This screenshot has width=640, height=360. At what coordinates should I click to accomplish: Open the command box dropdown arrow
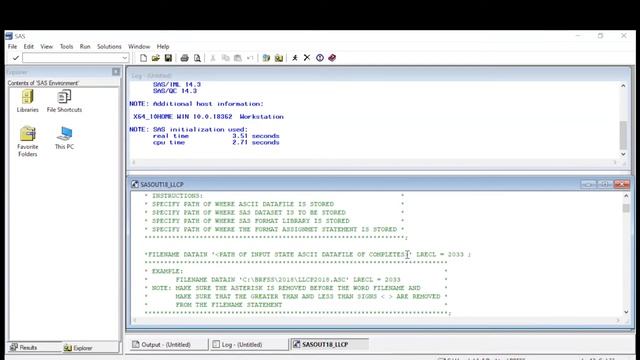tap(124, 58)
